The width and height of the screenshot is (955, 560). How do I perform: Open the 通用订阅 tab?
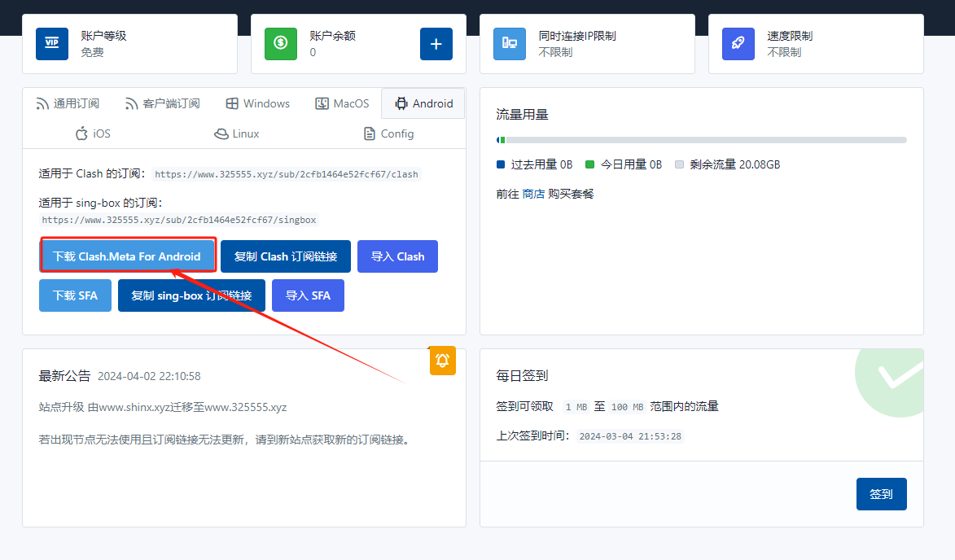68,103
